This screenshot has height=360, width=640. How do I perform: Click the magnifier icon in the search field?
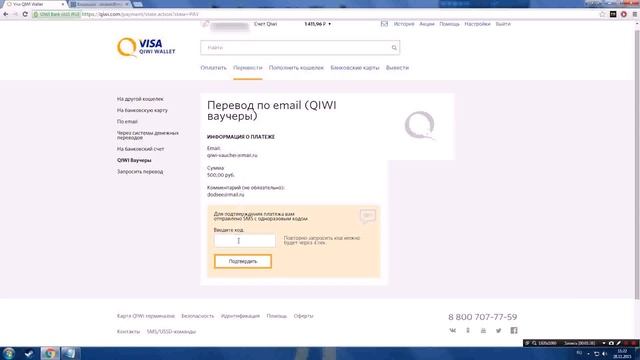coord(394,48)
